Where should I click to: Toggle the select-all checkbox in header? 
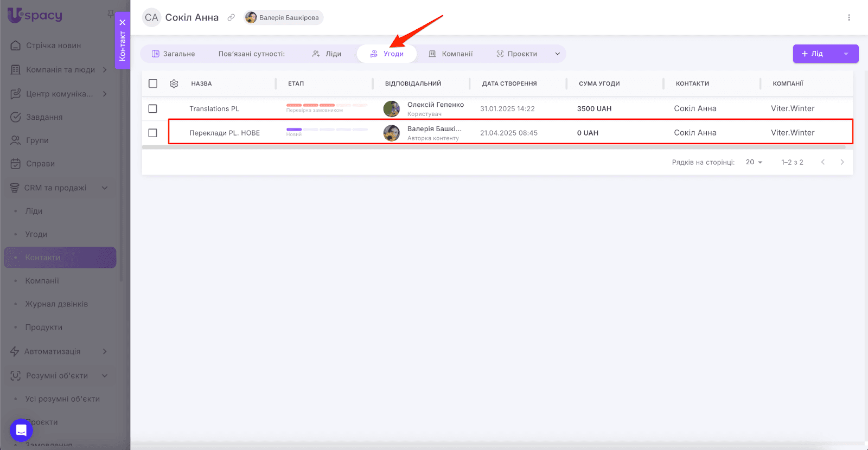tap(153, 83)
